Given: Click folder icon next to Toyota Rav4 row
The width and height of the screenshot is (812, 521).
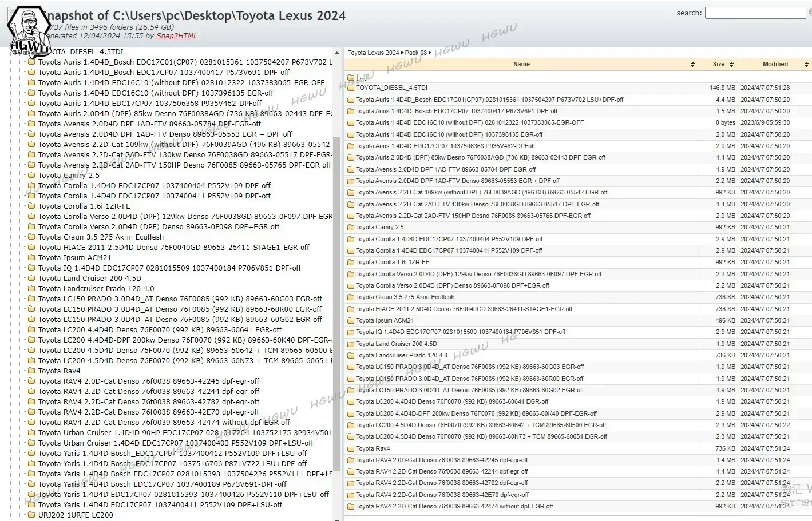Looking at the screenshot, I should 351,449.
